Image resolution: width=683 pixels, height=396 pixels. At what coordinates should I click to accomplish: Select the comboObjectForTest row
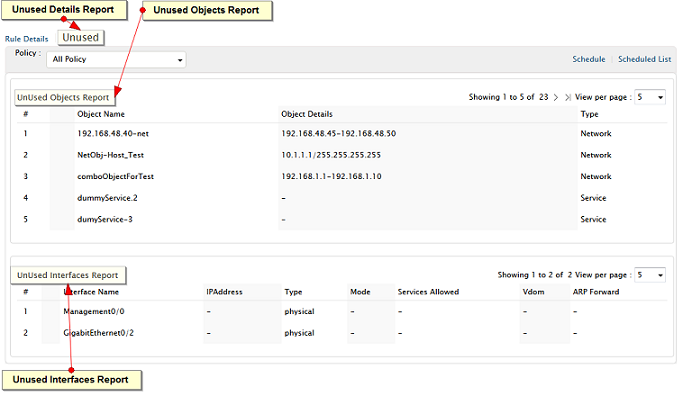(342, 176)
